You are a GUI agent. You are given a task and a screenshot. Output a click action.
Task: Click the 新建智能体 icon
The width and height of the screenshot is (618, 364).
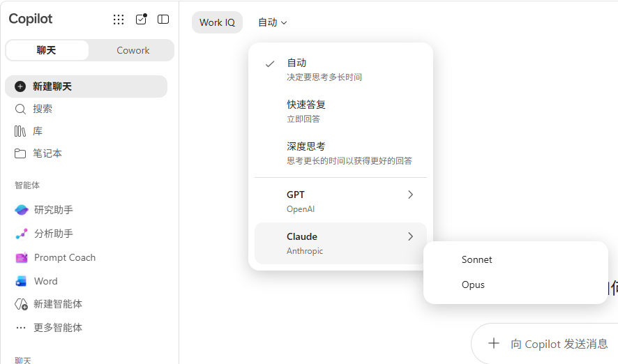(22, 305)
